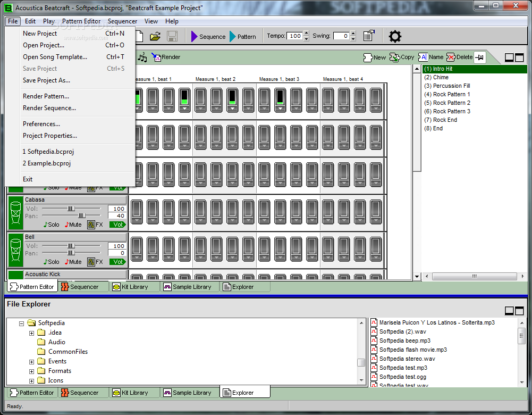Click the disabled save floppy icon

point(172,36)
